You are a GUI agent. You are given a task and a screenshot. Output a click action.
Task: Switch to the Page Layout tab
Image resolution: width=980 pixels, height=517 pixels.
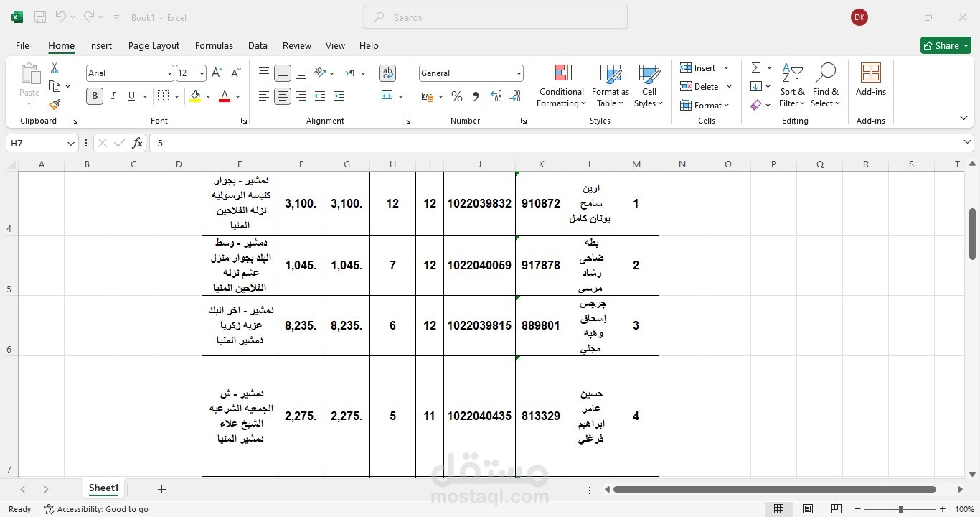[x=154, y=45]
